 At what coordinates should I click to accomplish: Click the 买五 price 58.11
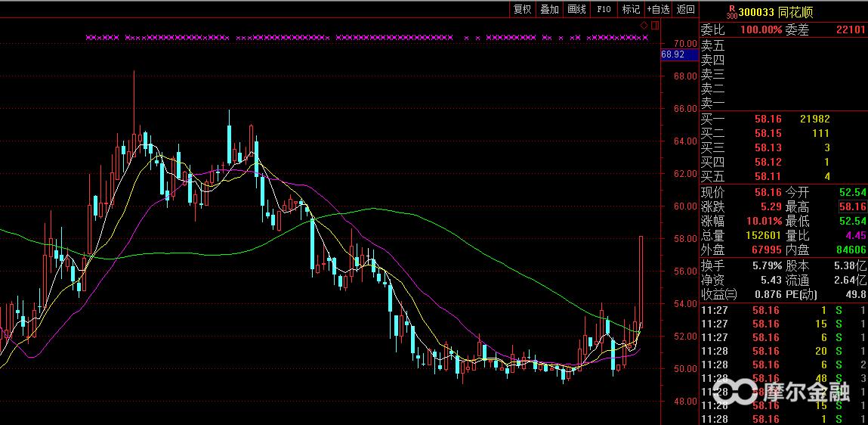[768, 176]
